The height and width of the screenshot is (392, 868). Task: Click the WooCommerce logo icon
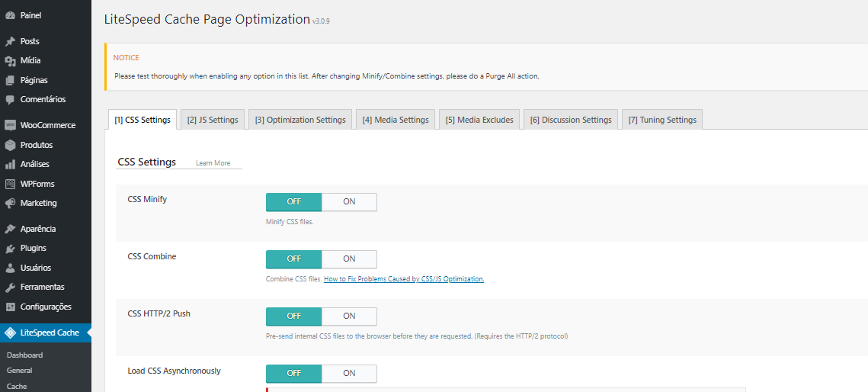[10, 125]
